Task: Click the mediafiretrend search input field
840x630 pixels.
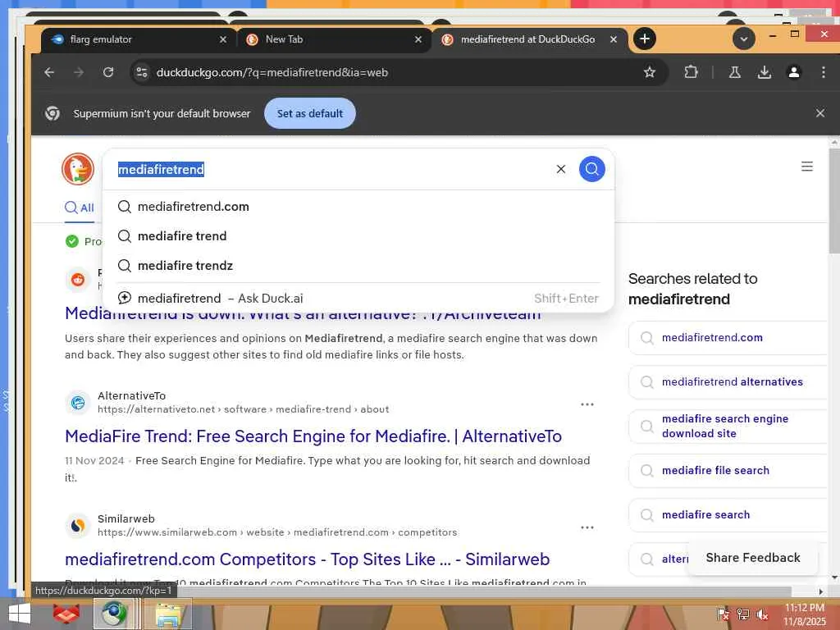Action: (x=332, y=169)
